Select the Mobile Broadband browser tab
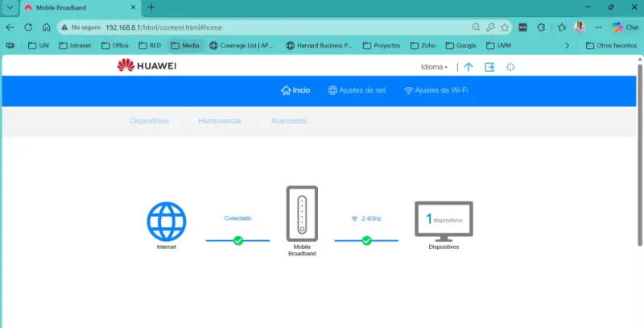The height and width of the screenshot is (328, 644). pyautogui.click(x=80, y=7)
